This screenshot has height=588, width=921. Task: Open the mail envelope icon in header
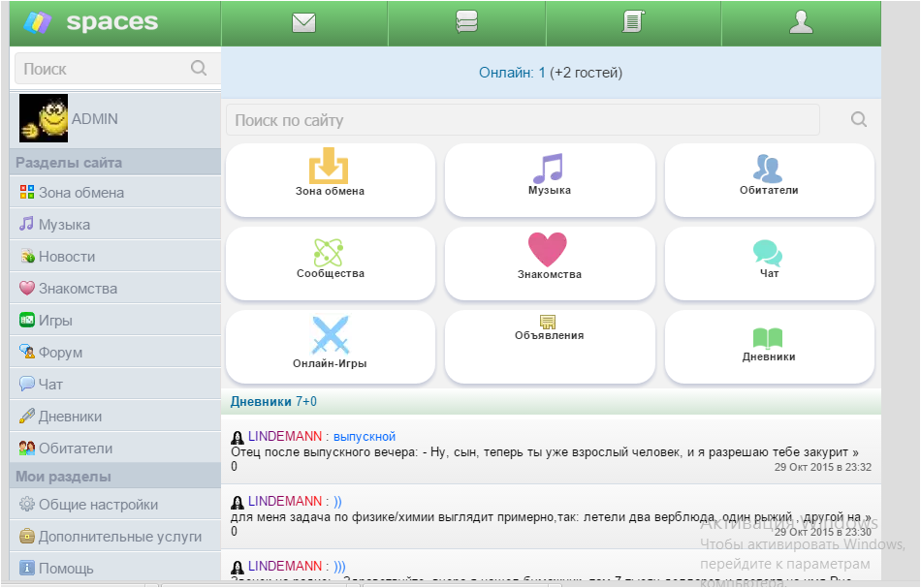coord(304,23)
